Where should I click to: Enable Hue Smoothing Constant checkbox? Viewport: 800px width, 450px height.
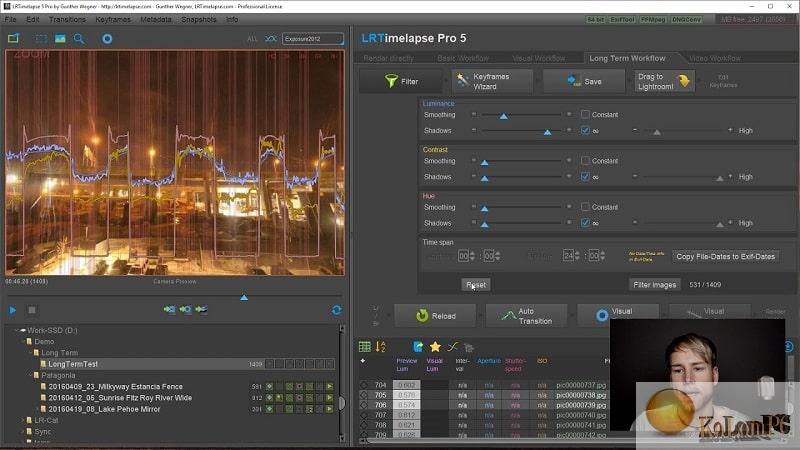pos(585,207)
